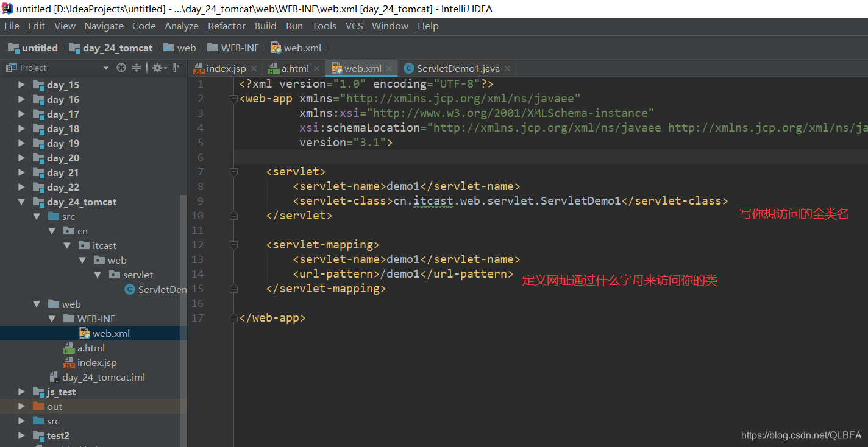Open the Project view dropdown arrow
The image size is (868, 447).
click(105, 67)
